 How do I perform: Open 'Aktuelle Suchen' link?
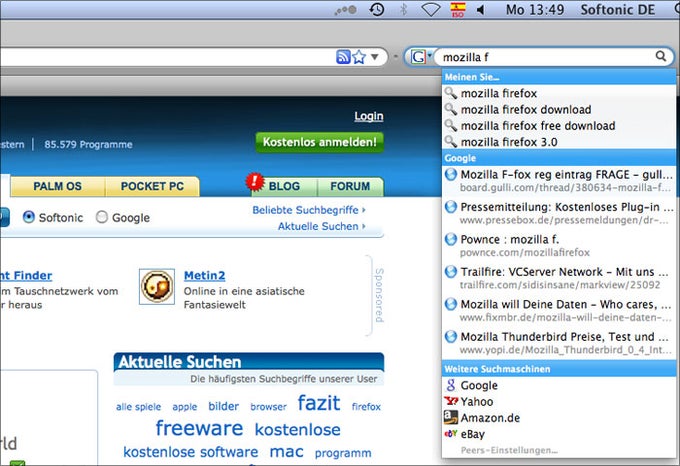tap(322, 226)
